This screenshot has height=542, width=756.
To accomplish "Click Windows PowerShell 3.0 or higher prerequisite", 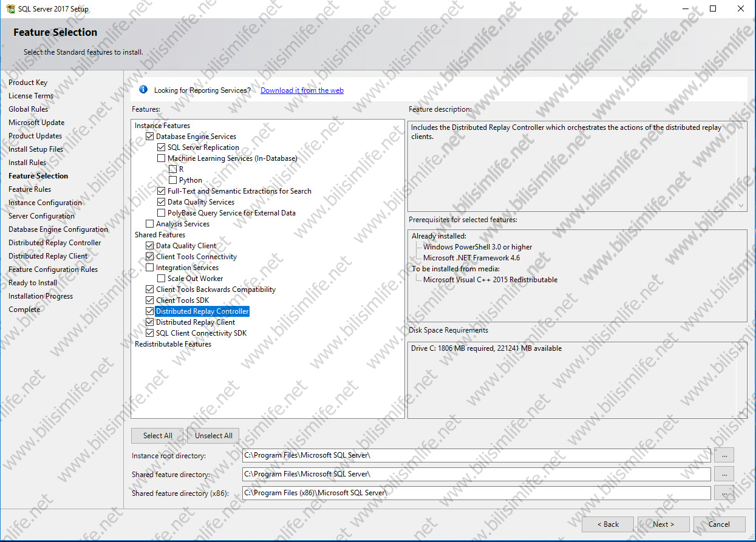I will tap(477, 247).
